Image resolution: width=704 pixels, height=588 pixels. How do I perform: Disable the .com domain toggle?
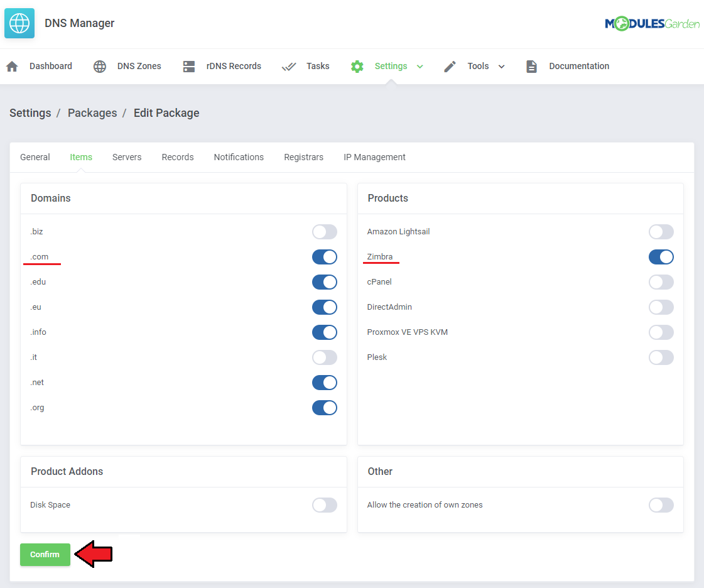325,257
